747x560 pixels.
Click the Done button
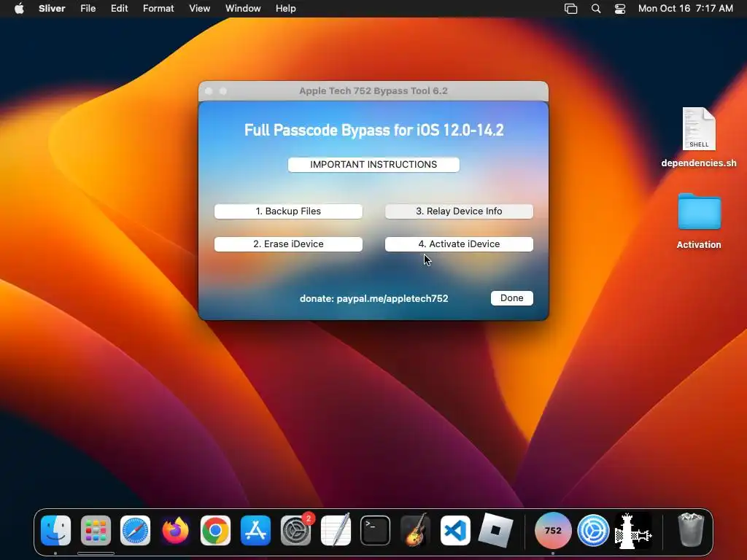[511, 298]
